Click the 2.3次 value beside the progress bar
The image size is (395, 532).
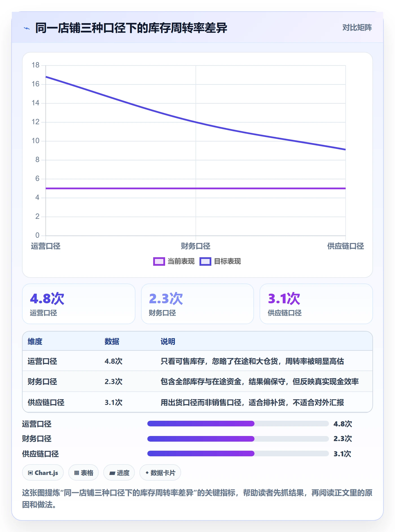coord(343,439)
